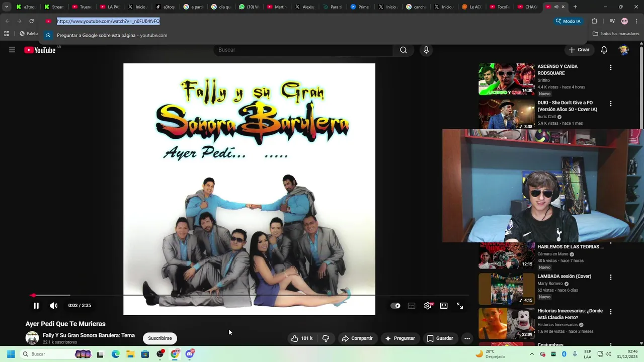Expand the system tray hidden icons chevron
The width and height of the screenshot is (644, 362).
[x=532, y=354]
